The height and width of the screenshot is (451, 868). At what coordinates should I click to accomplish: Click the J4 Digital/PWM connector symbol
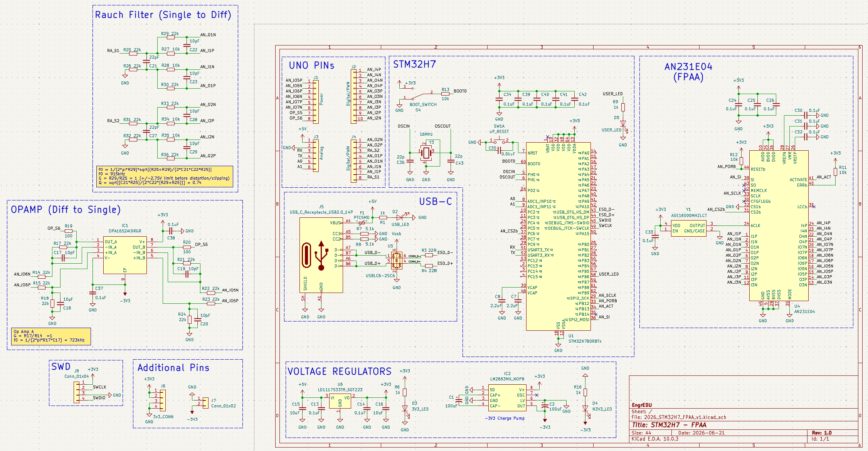pos(353,161)
